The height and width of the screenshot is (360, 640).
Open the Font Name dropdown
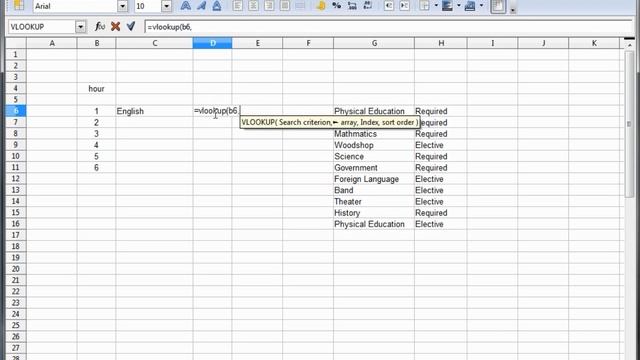[x=122, y=6]
